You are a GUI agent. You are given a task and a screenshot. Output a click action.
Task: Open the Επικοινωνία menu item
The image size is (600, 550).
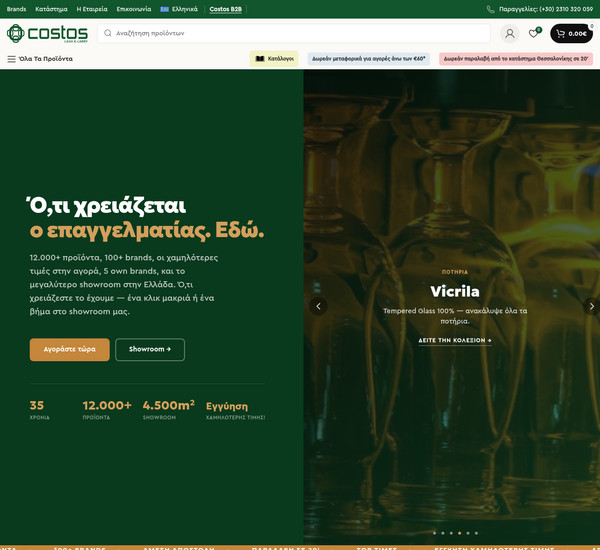click(134, 9)
